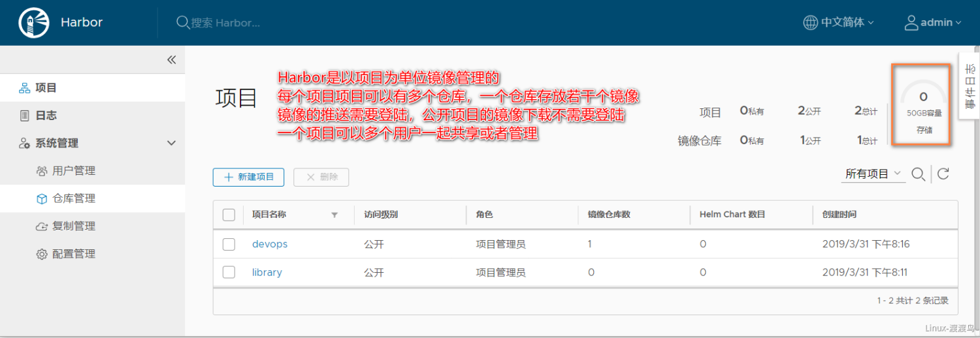Click the 配置管理 gear icon
980x338 pixels.
[41, 254]
